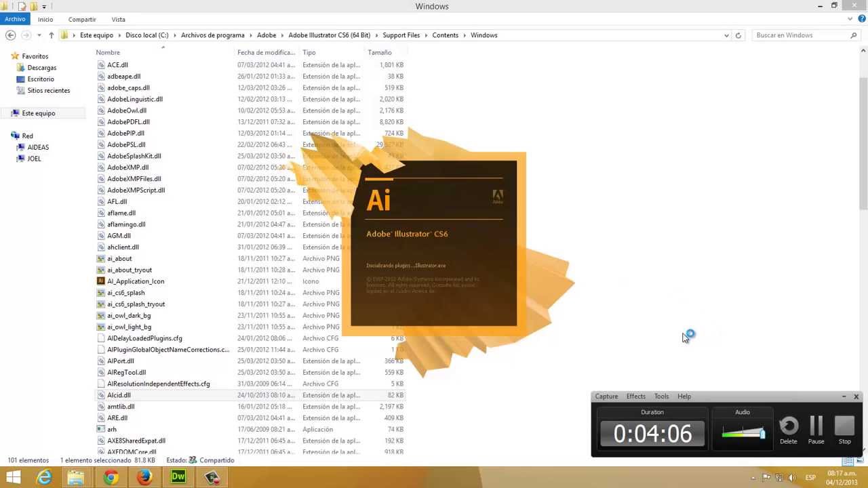
Task: Click the Back navigation arrow
Action: click(x=10, y=35)
